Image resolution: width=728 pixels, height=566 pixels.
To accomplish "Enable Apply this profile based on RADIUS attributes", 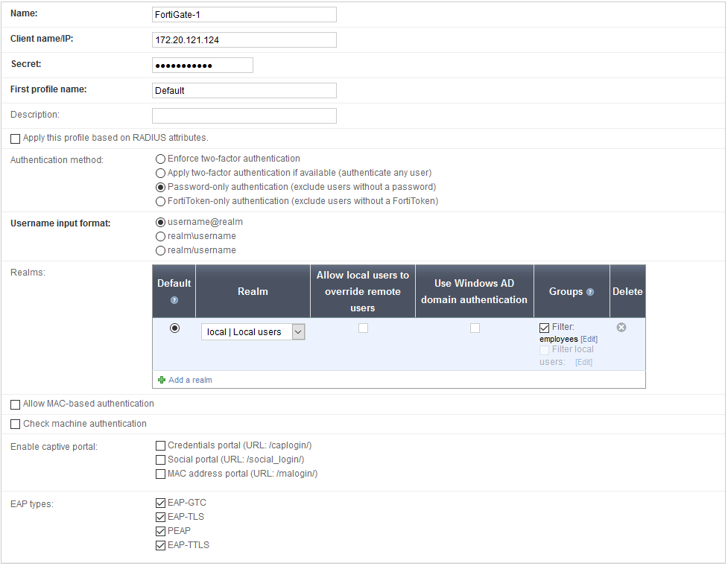I will click(x=16, y=139).
